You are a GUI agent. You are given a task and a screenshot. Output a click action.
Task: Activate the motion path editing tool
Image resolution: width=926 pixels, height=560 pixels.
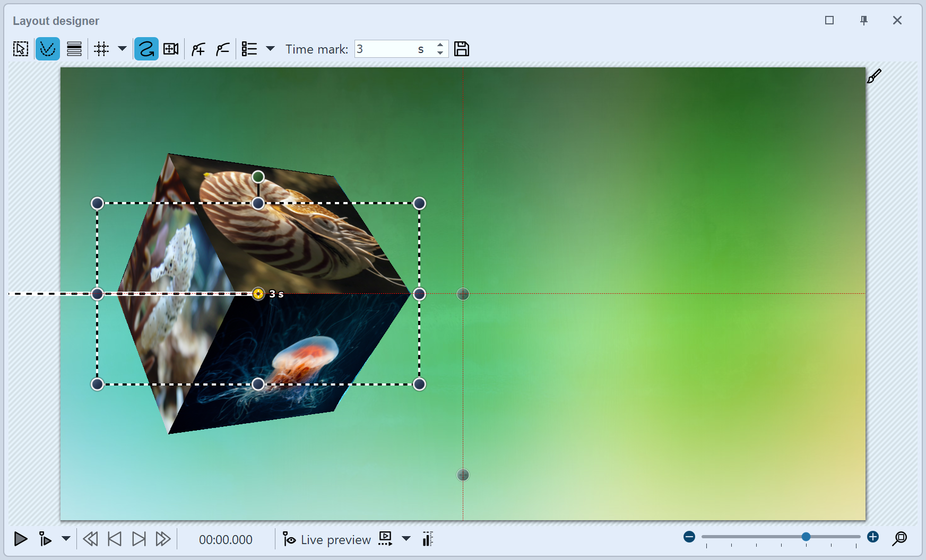47,48
